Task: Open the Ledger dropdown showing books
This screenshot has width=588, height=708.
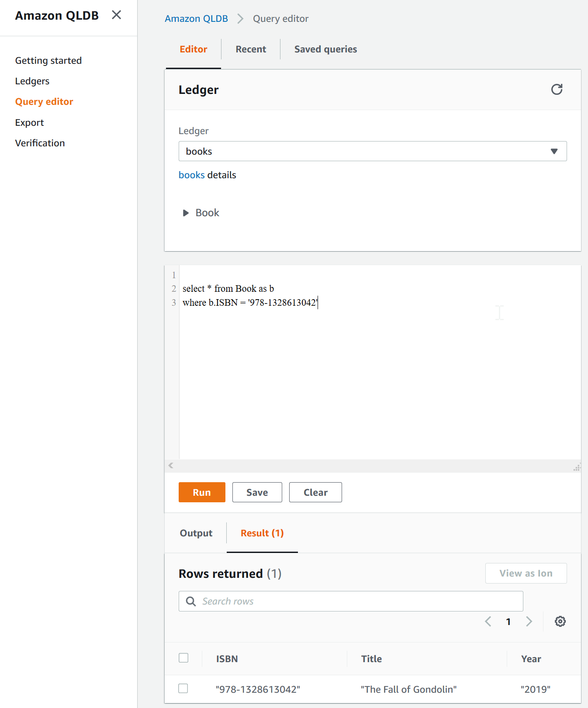Action: click(x=373, y=151)
